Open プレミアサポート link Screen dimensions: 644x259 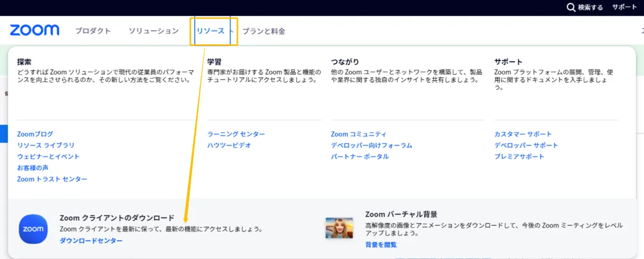(x=519, y=156)
